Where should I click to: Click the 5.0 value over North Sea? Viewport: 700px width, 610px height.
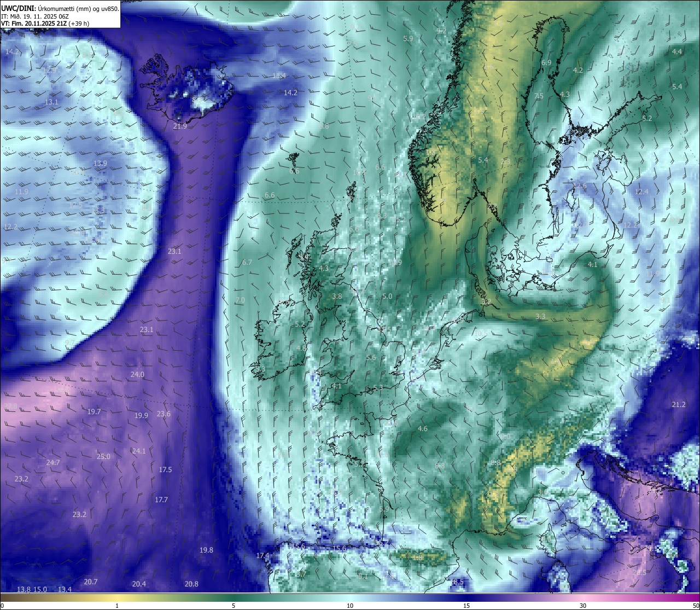pos(387,296)
